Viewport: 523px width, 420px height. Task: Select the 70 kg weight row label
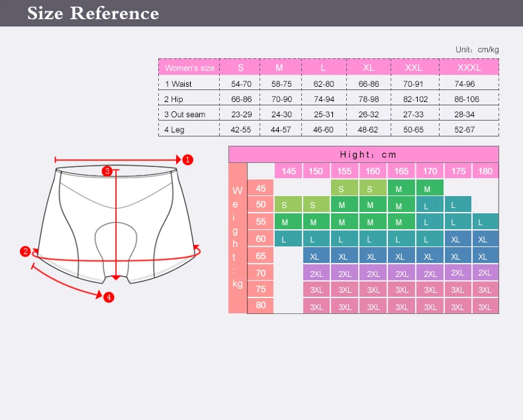click(260, 273)
